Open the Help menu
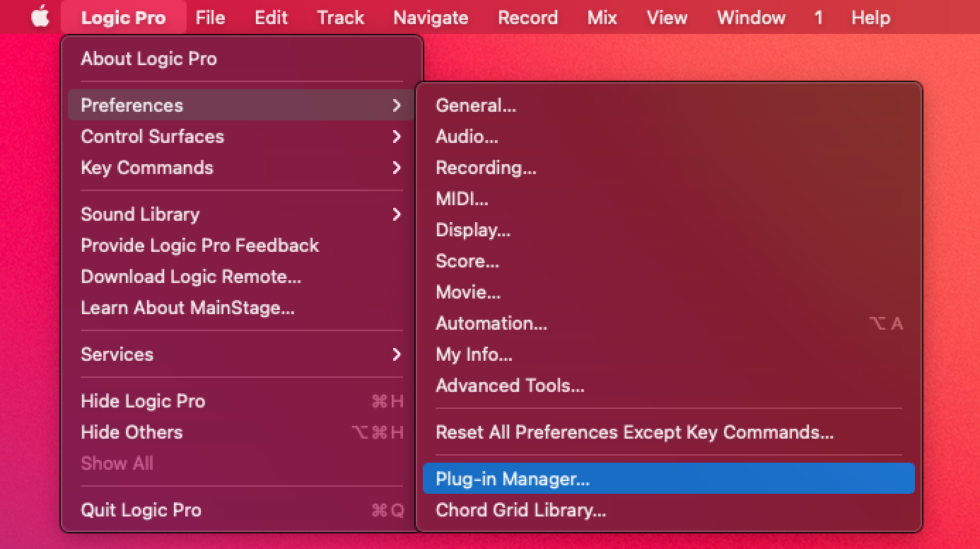The image size is (980, 549). coord(870,17)
